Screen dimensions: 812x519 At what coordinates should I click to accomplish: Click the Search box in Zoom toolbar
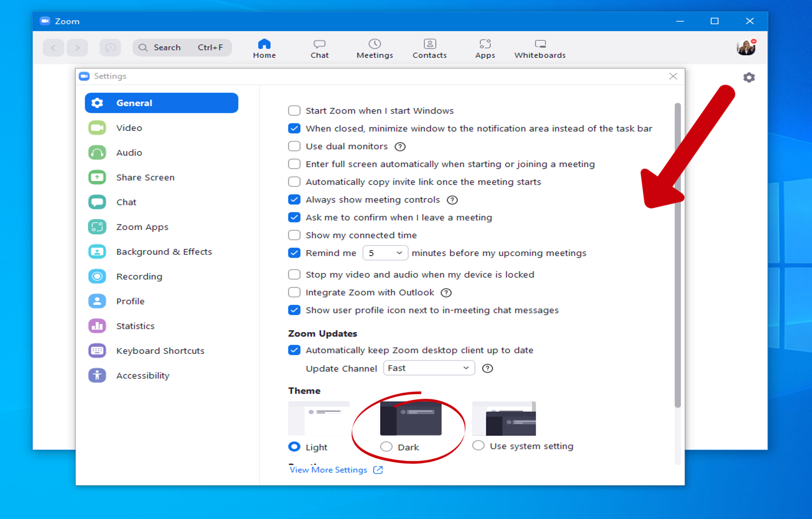pos(182,48)
